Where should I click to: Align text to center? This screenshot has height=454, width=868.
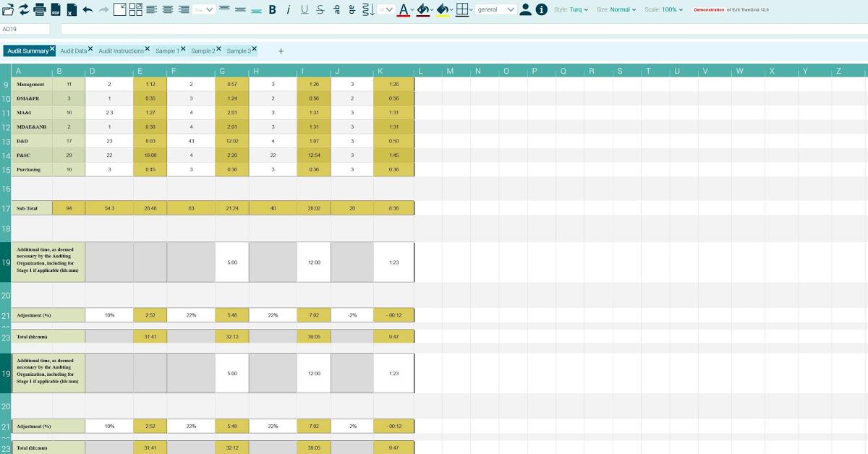click(x=168, y=9)
